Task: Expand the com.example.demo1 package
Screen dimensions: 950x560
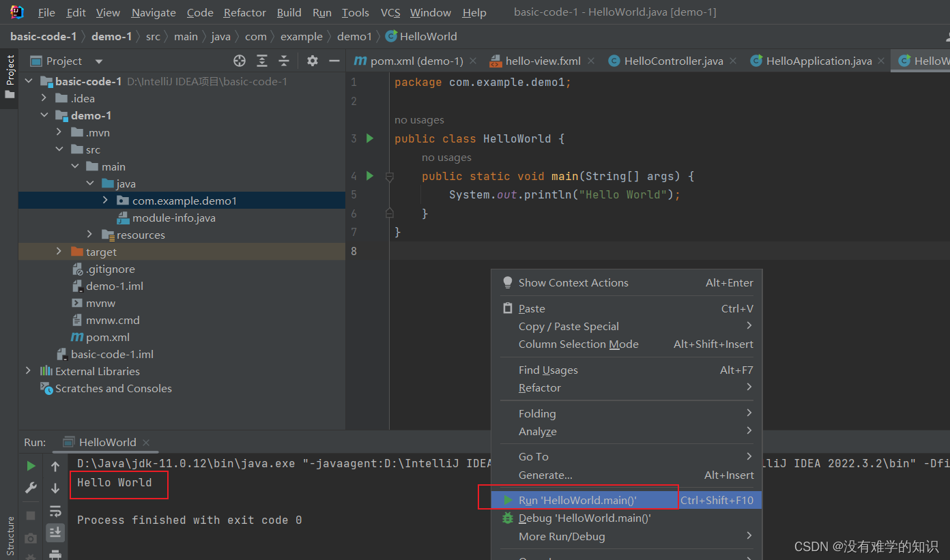Action: [105, 201]
